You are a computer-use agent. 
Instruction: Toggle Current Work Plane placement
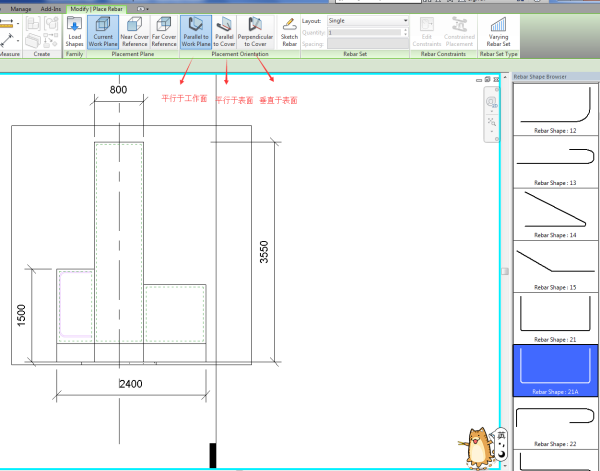(x=103, y=32)
